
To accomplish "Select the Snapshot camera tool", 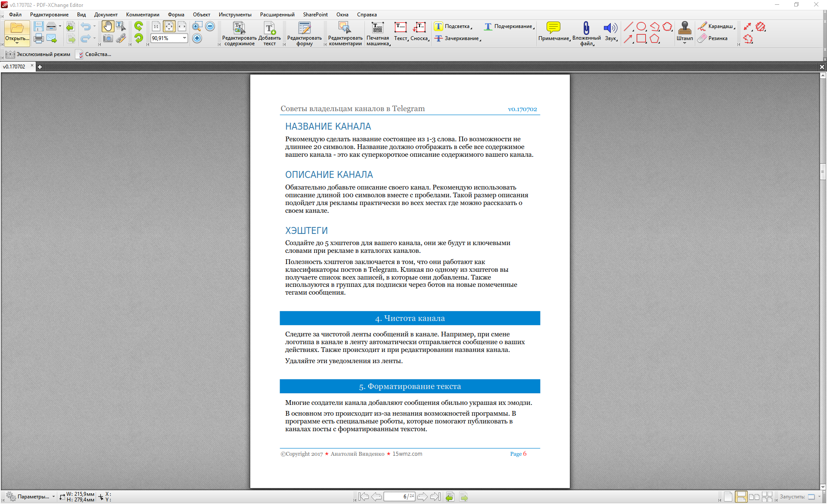I will (x=108, y=38).
